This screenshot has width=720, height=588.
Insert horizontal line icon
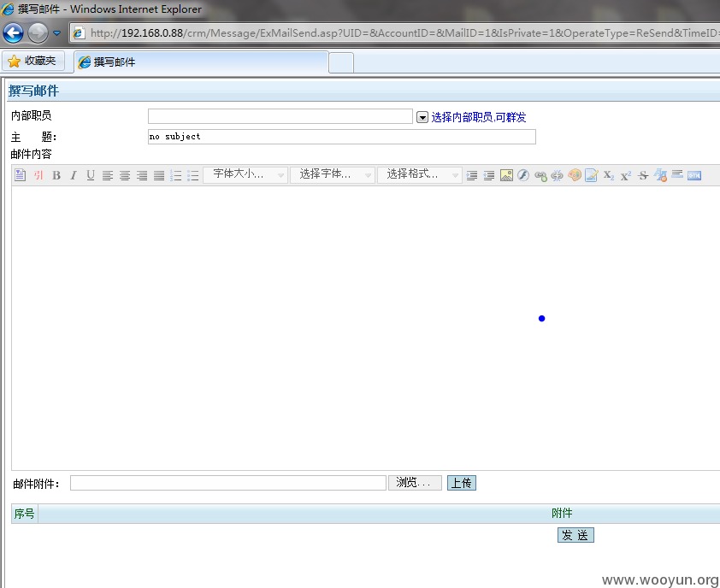point(677,174)
